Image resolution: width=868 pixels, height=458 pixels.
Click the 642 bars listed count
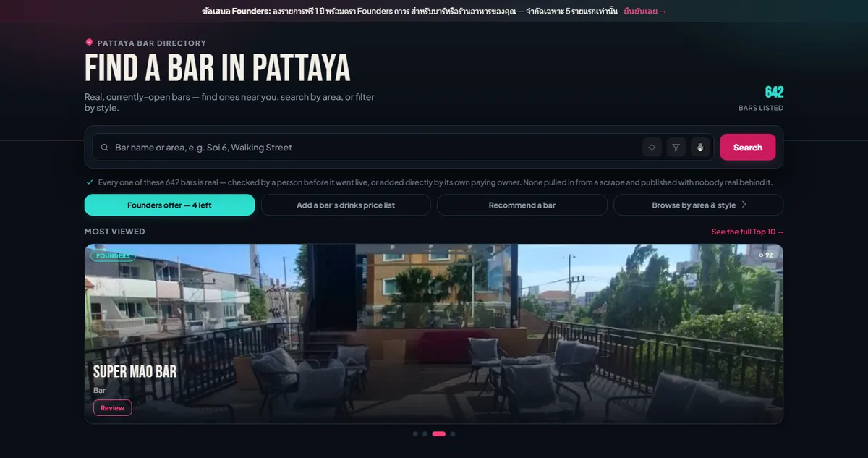[774, 92]
